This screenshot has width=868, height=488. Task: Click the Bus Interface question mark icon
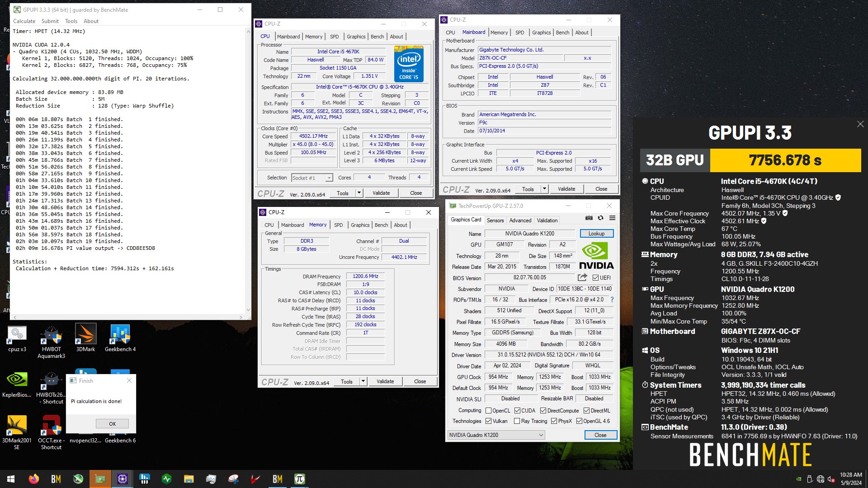click(612, 300)
